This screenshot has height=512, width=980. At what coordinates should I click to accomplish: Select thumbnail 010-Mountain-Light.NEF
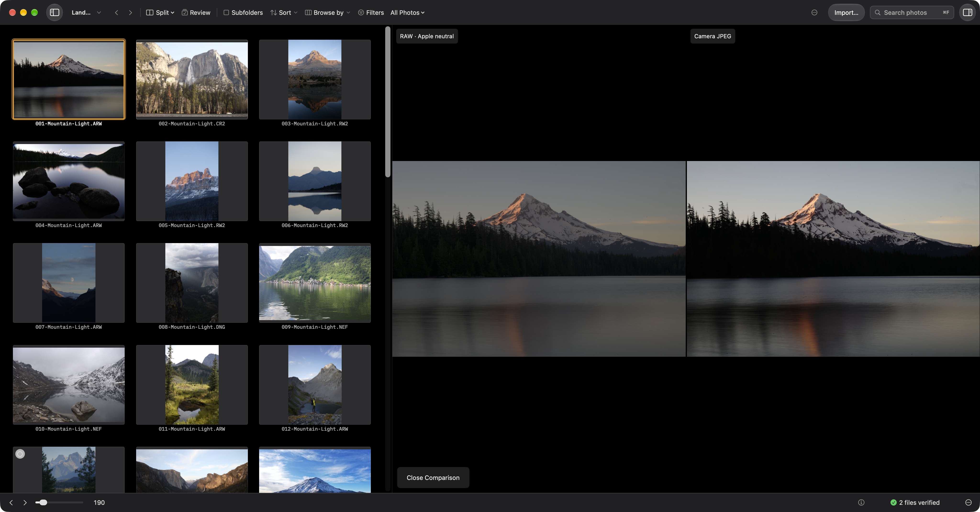coord(68,384)
